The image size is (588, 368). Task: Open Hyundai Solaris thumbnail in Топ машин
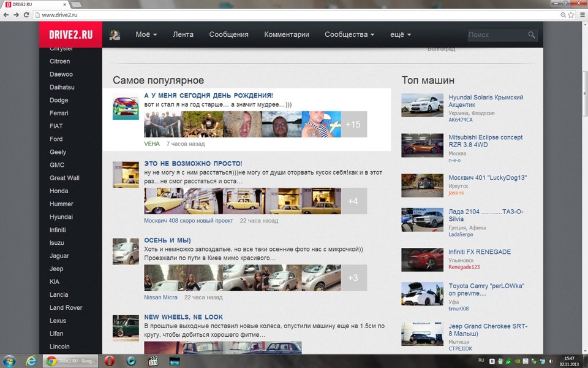coord(422,105)
